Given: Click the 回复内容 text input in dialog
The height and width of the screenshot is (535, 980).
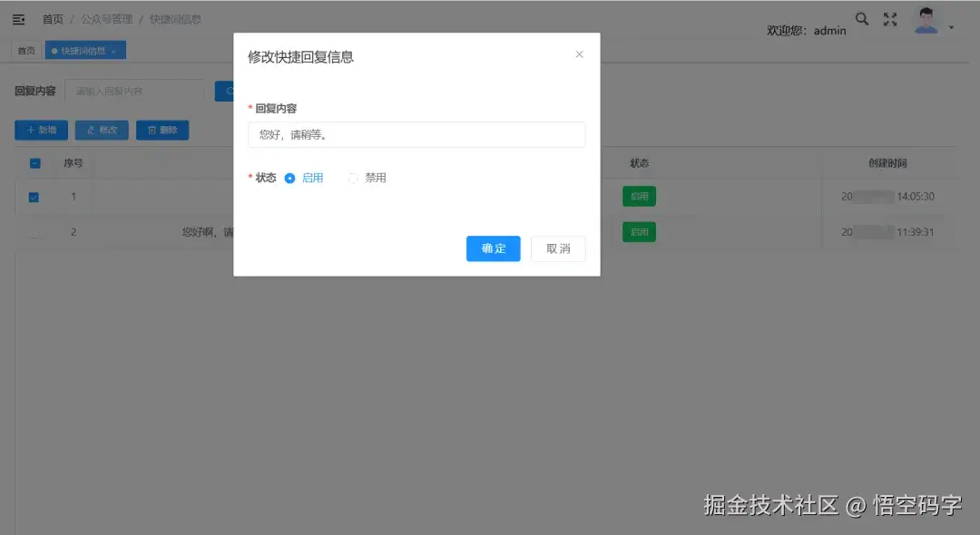Looking at the screenshot, I should coord(416,134).
